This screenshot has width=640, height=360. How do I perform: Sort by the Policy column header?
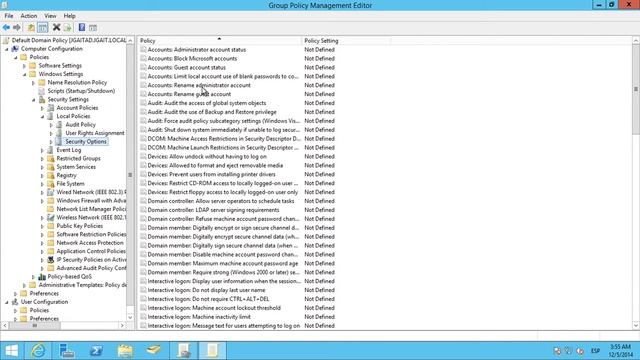(x=219, y=41)
